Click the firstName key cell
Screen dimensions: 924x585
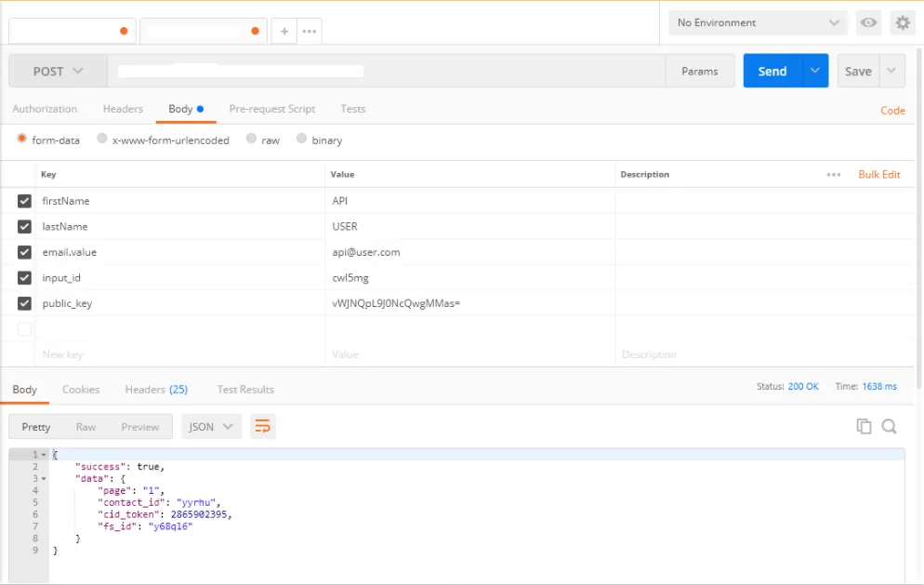point(181,201)
